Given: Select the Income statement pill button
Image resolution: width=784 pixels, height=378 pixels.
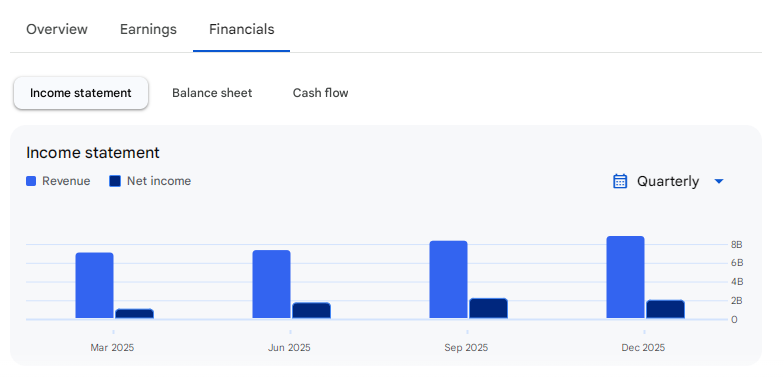Looking at the screenshot, I should coord(80,93).
